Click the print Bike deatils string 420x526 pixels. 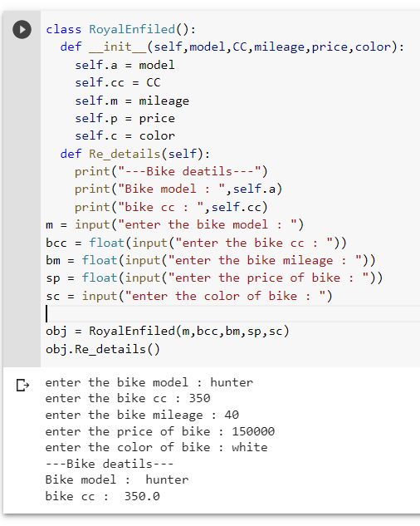pos(189,171)
